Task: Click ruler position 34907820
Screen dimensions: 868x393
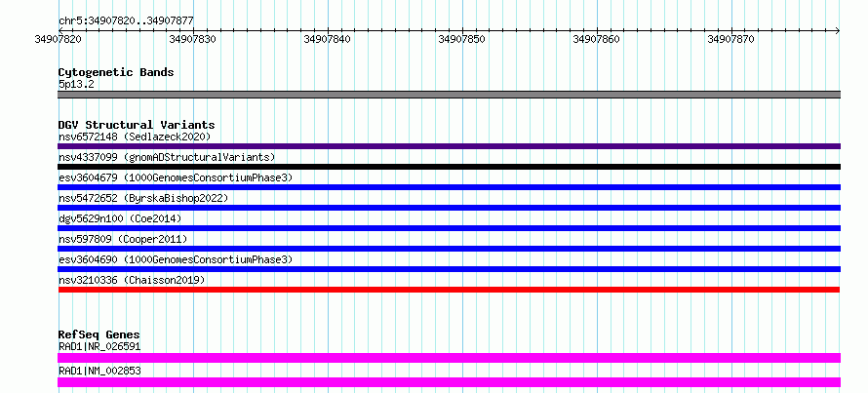Action: click(59, 39)
